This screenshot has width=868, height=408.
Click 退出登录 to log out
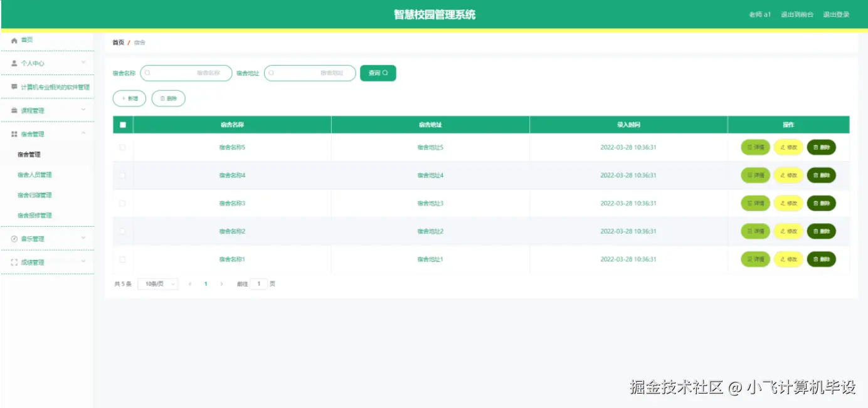(x=836, y=14)
